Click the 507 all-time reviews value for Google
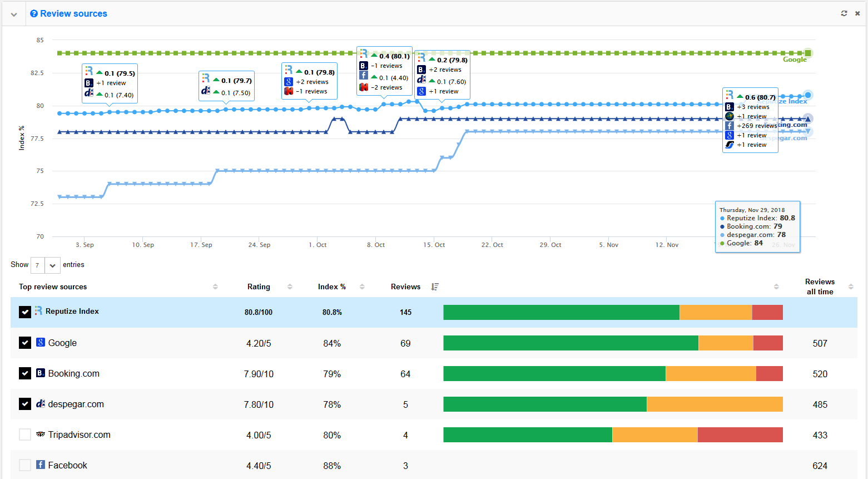This screenshot has width=868, height=479. click(820, 343)
